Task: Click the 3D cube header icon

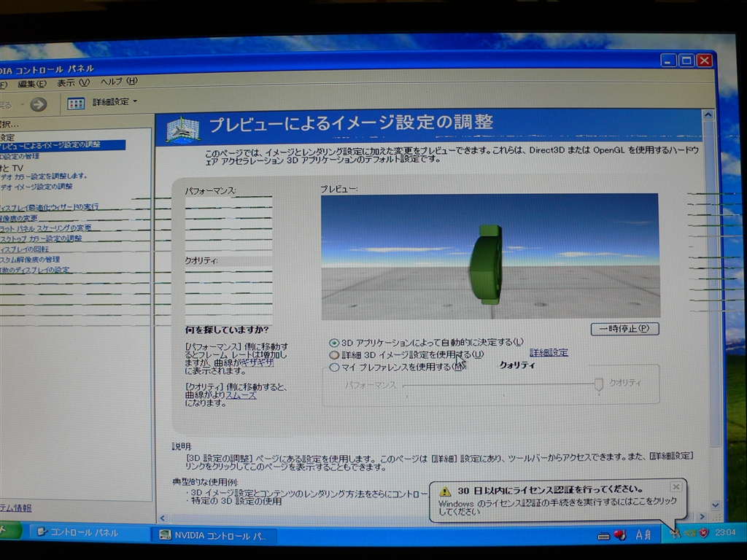Action: click(x=183, y=130)
